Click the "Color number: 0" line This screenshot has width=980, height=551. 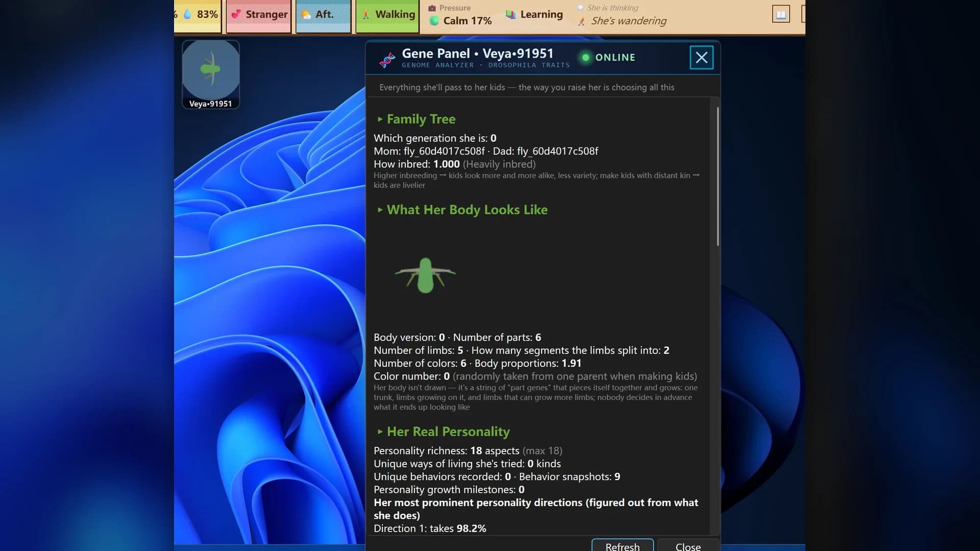click(535, 377)
